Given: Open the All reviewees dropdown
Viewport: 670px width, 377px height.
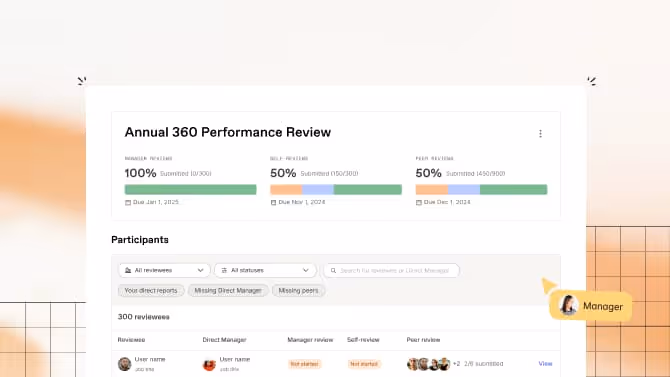Looking at the screenshot, I should [x=164, y=270].
